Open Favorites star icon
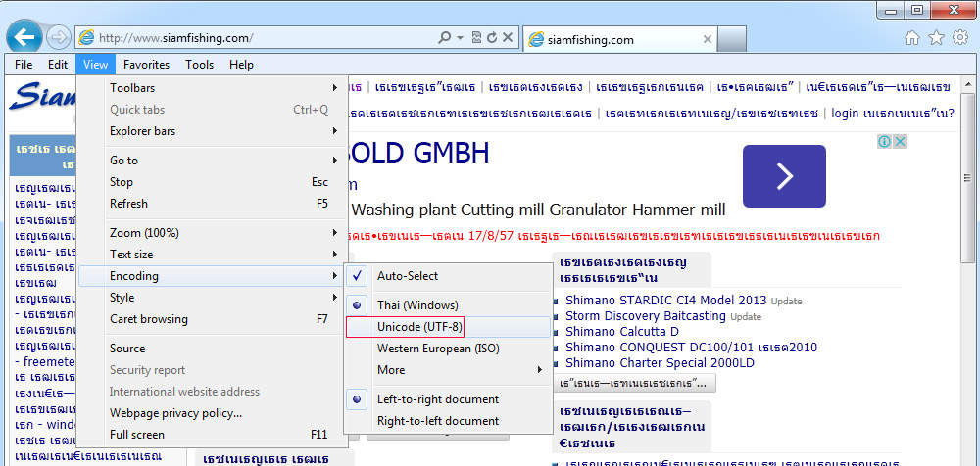The width and height of the screenshot is (980, 466). click(x=936, y=38)
